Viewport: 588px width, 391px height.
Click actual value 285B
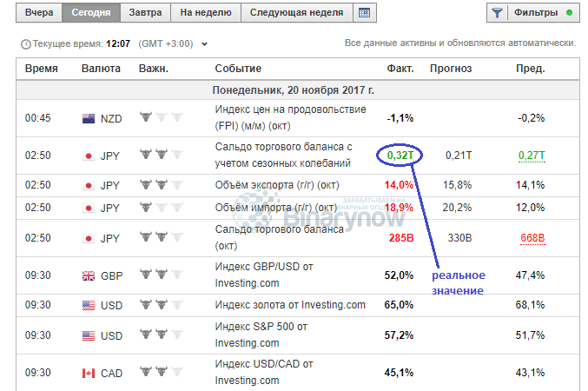(401, 238)
